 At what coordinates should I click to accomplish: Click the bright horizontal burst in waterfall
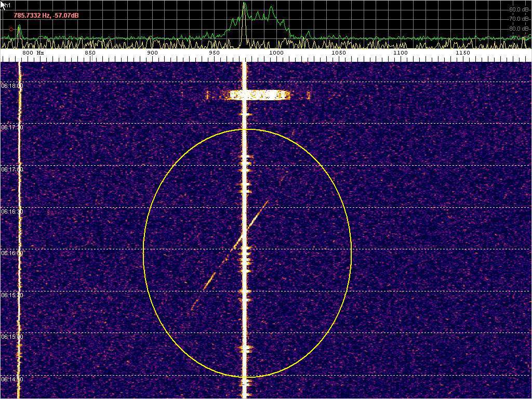coord(259,95)
